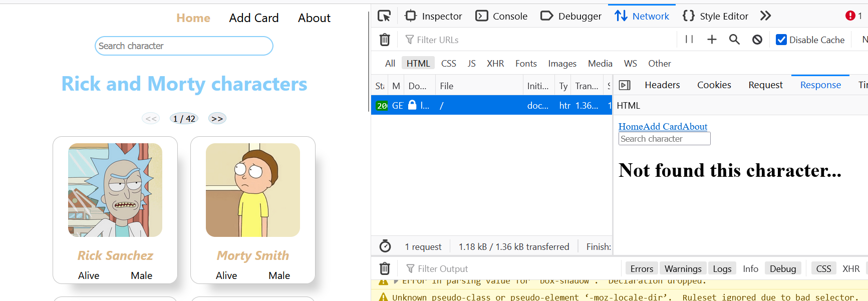Click Rick Sanchez name
The image size is (868, 301).
click(x=115, y=256)
